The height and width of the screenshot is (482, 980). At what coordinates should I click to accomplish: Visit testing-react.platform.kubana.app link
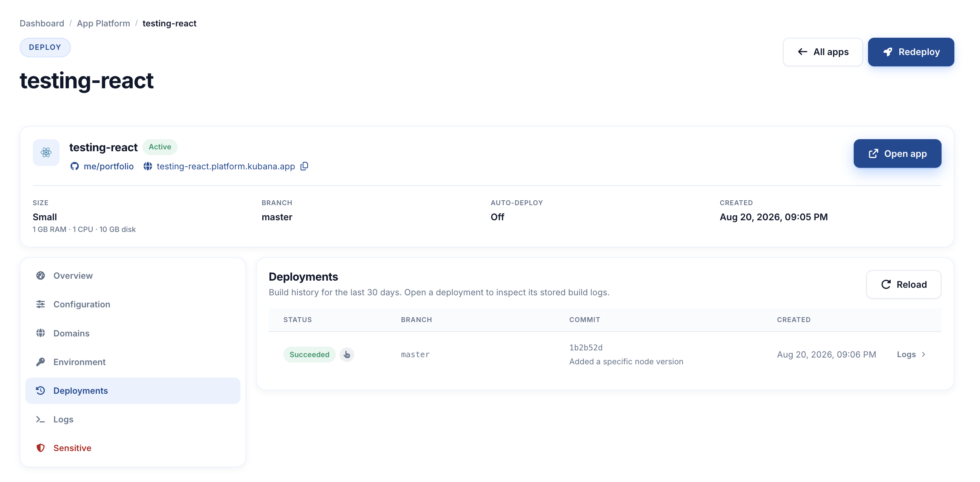pyautogui.click(x=226, y=166)
